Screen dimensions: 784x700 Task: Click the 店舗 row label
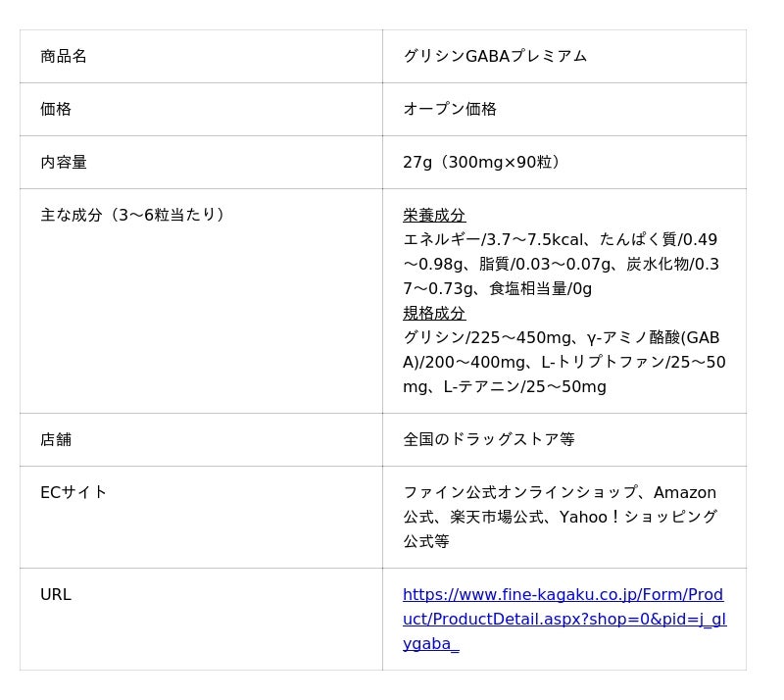point(56,440)
